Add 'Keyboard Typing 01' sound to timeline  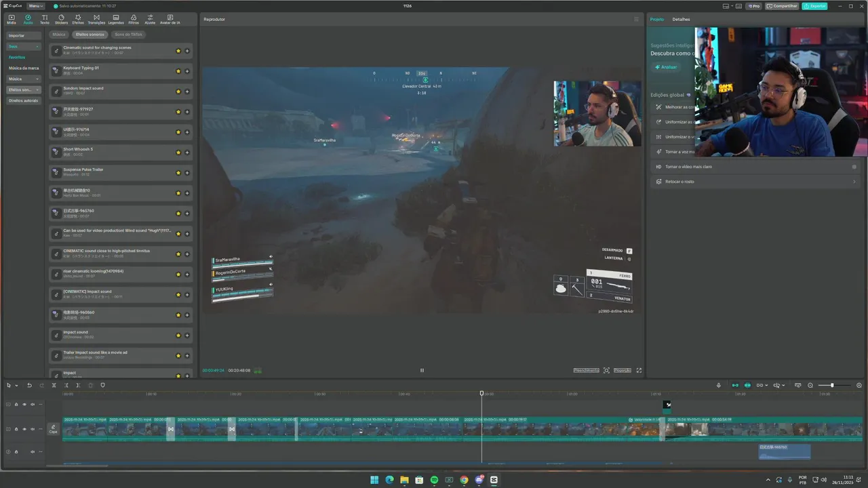[x=187, y=70]
